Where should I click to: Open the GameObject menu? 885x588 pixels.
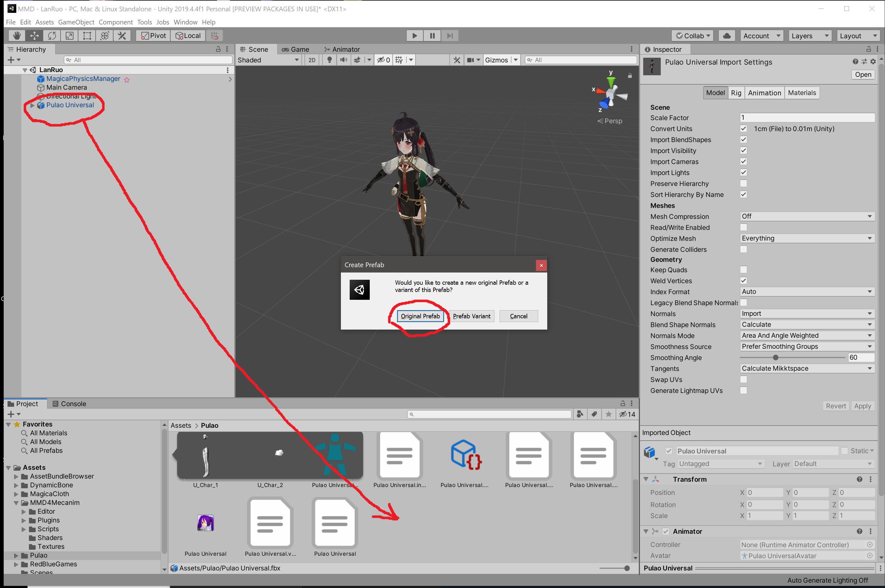click(76, 22)
